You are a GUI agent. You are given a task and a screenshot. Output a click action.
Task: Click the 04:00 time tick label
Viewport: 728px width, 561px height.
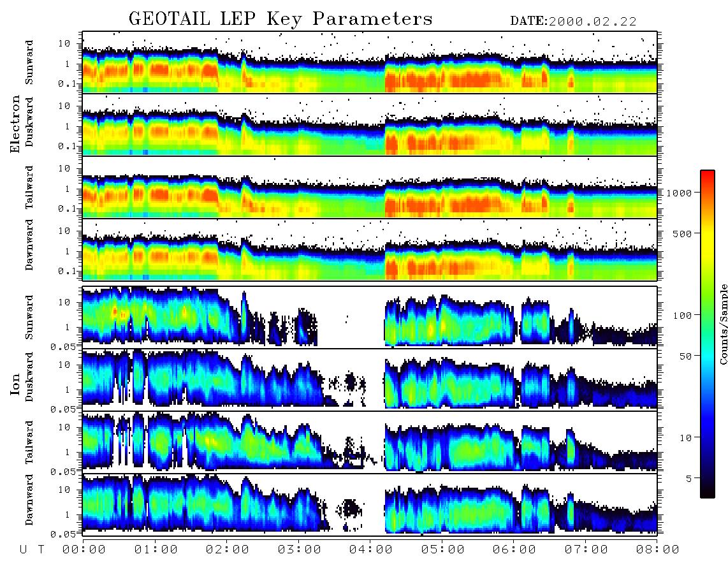tap(371, 550)
